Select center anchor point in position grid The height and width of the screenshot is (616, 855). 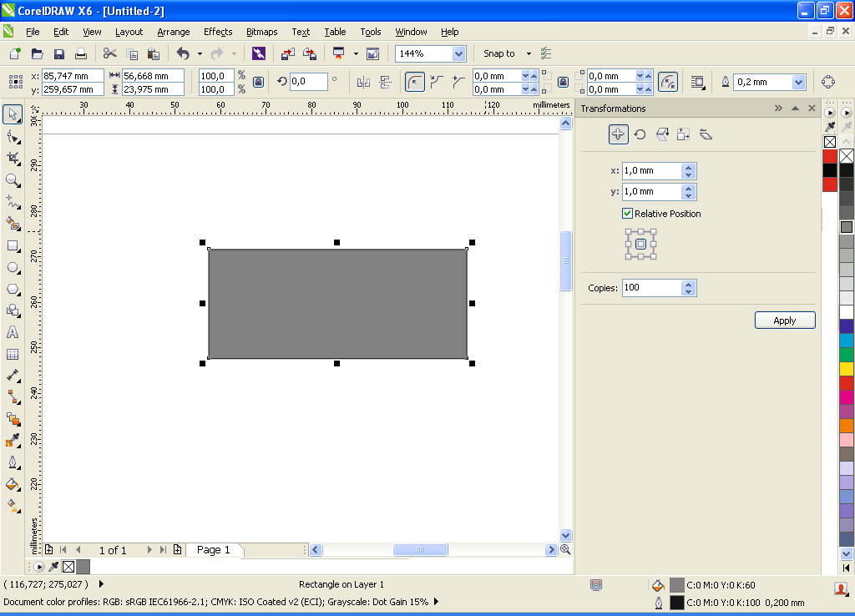640,245
